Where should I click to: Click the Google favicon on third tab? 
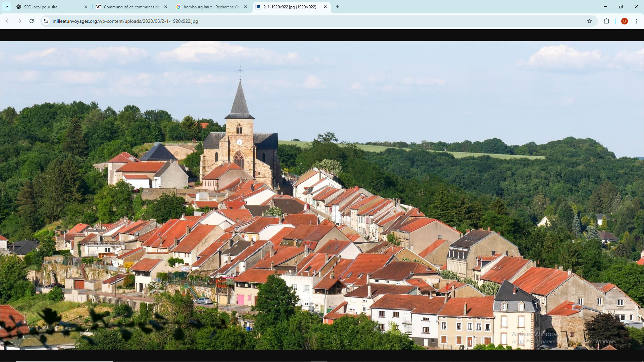point(178,7)
